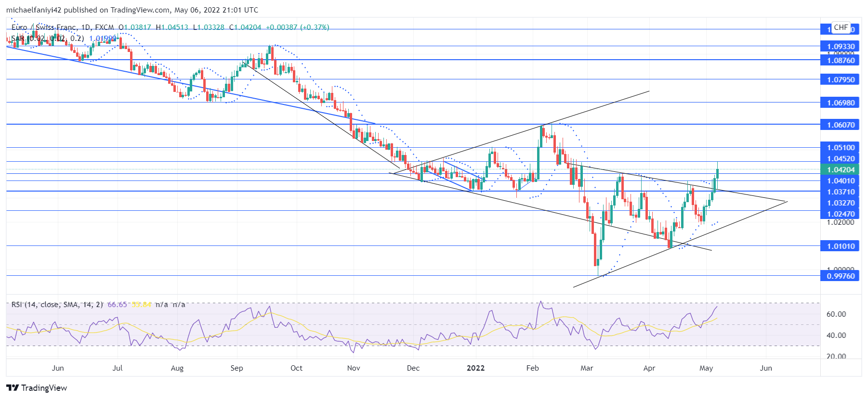Click the low price value L1.03328
Screen dimensions: 868x399
pyautogui.click(x=209, y=27)
